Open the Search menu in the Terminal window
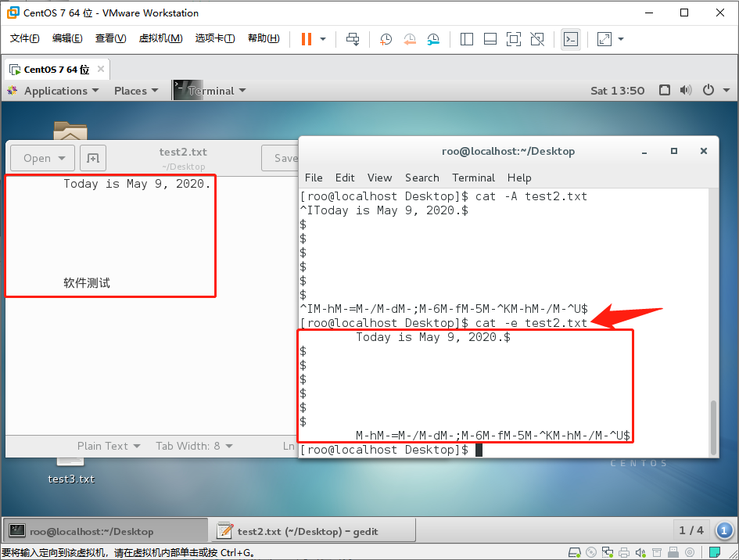This screenshot has width=739, height=560. pos(422,178)
